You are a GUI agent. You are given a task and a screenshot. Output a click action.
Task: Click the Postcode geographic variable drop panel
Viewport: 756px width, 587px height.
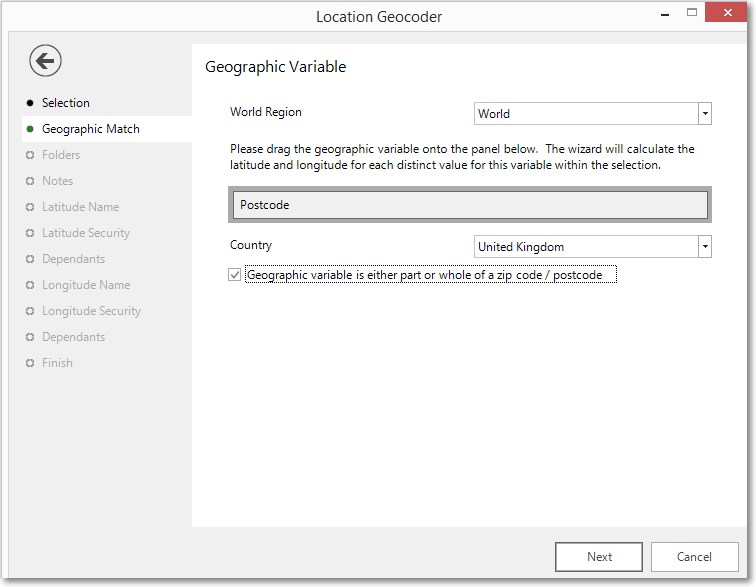470,205
